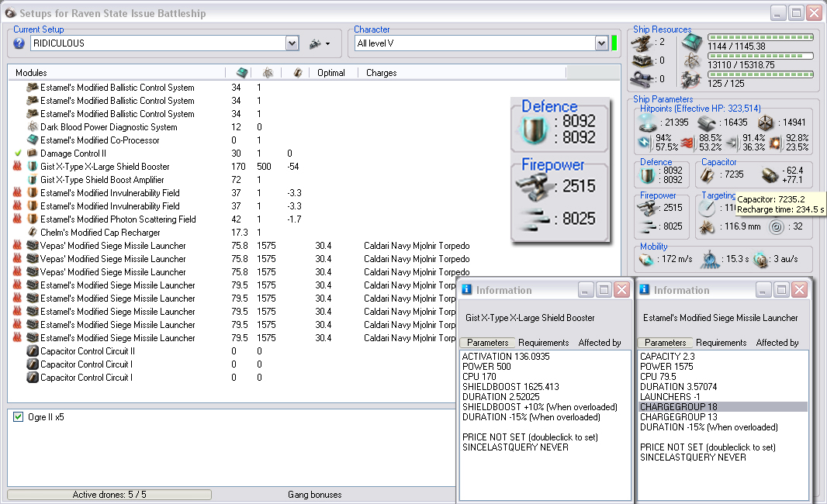Select the Chelm's Modified Cap Recharger module row

tap(100, 233)
